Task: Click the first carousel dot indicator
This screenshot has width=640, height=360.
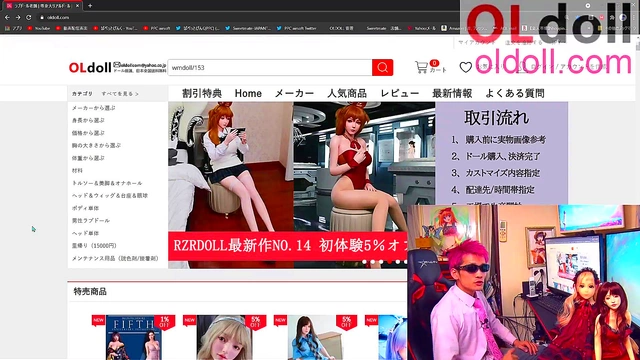Action: [x=364, y=262]
